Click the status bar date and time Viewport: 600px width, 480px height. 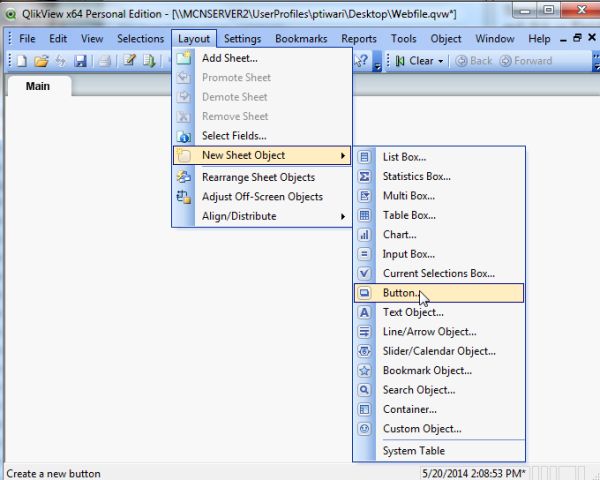(x=473, y=473)
